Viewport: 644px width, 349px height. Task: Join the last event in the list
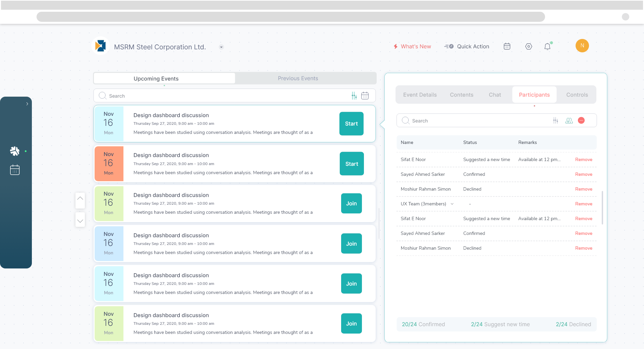coord(352,323)
